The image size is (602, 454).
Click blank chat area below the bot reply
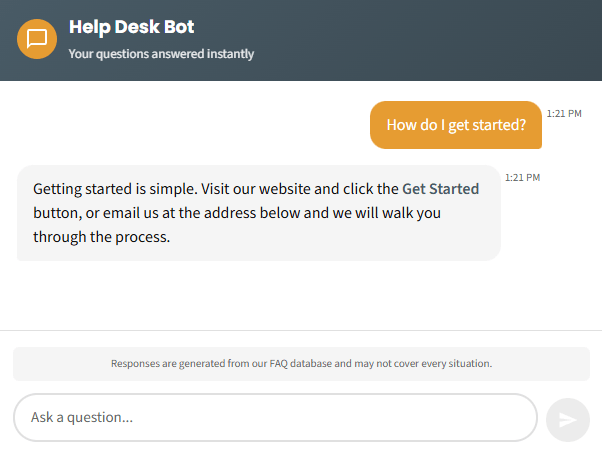click(x=300, y=295)
